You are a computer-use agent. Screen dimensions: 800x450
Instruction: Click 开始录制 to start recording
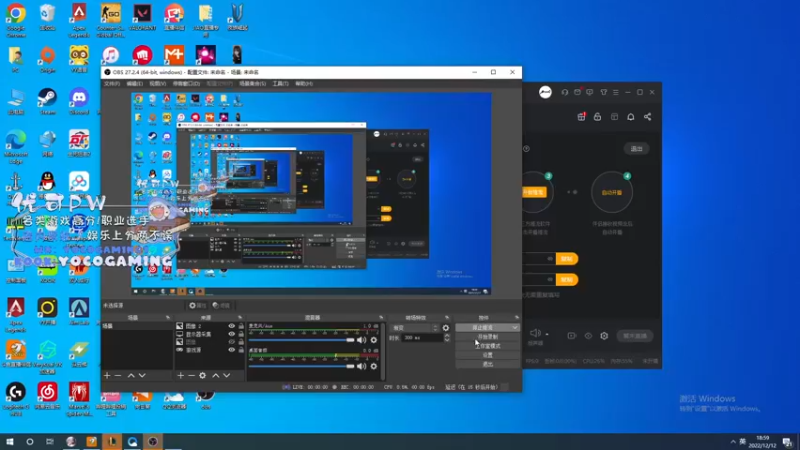click(x=488, y=337)
